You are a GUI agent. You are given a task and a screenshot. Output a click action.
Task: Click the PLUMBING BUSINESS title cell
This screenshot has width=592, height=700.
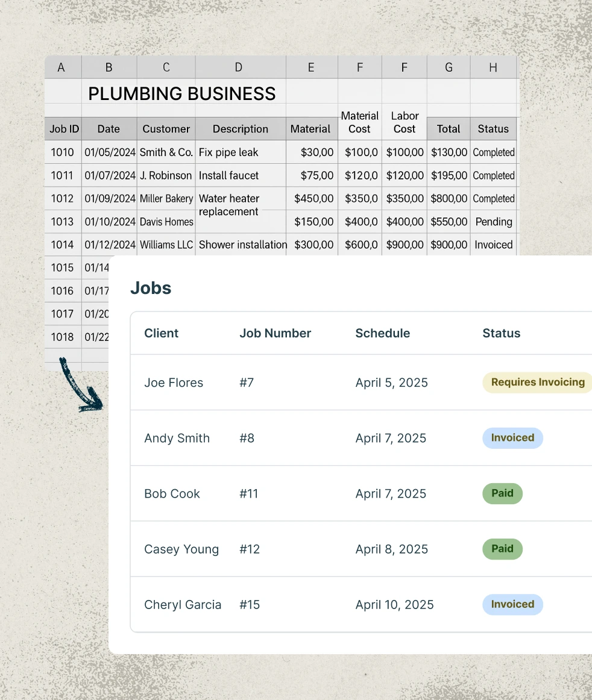point(182,93)
